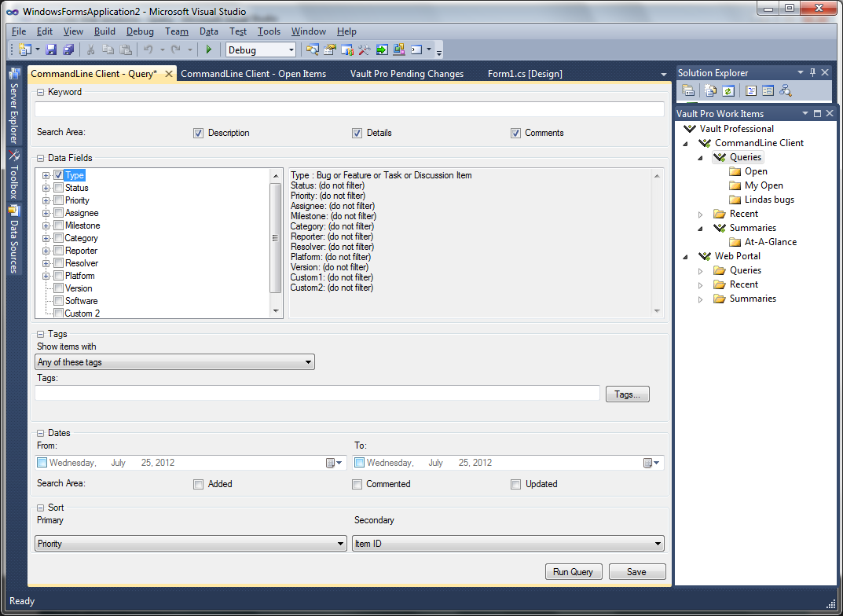Click Refresh icon in Solution Explorer

click(x=728, y=91)
